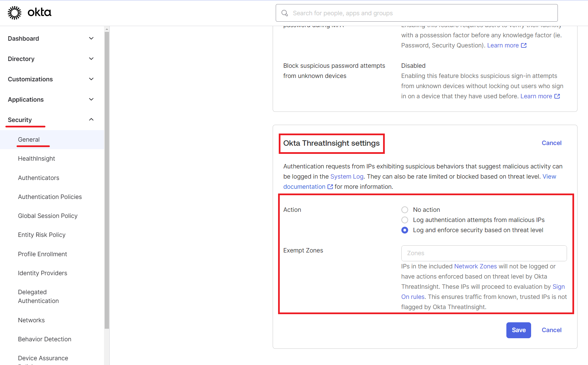The width and height of the screenshot is (588, 365).
Task: Expand the Applications menu chevron
Action: [x=91, y=100]
